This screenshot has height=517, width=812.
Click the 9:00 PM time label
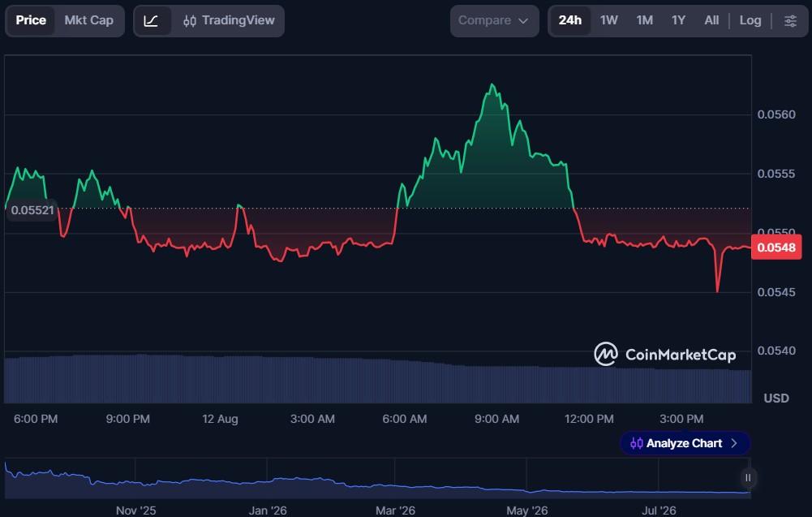[x=128, y=419]
